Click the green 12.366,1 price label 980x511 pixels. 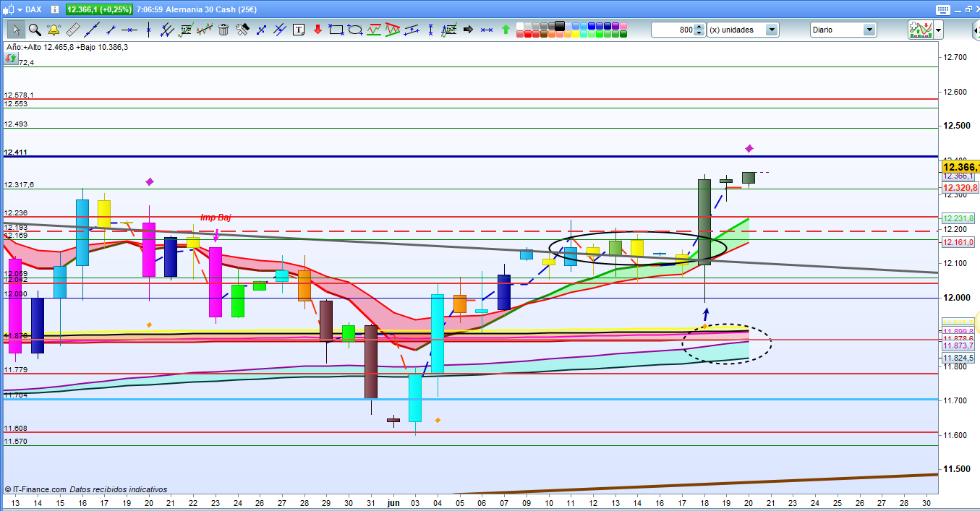tap(98, 9)
